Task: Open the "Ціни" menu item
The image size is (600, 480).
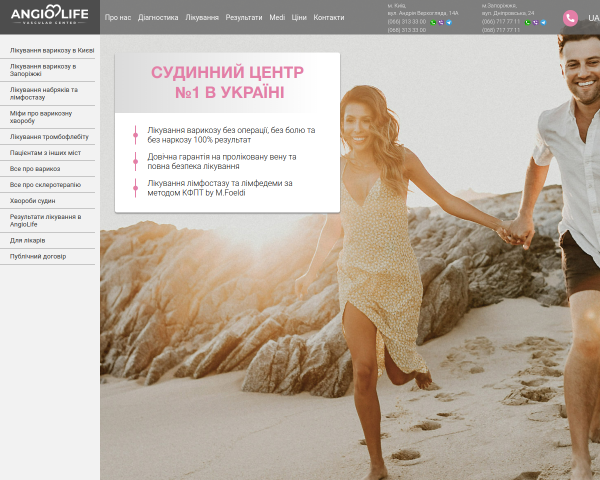Action: 299,18
